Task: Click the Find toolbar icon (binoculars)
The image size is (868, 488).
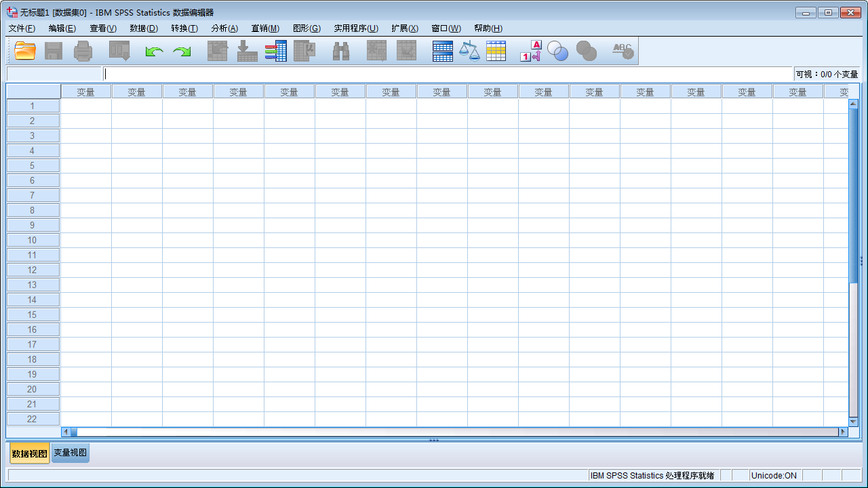Action: point(340,51)
